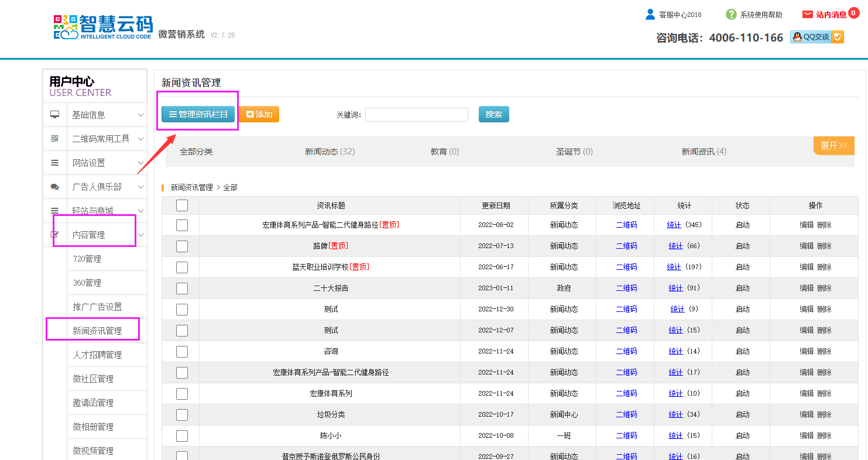Click the orange 添加 button
868x460 pixels.
point(259,114)
